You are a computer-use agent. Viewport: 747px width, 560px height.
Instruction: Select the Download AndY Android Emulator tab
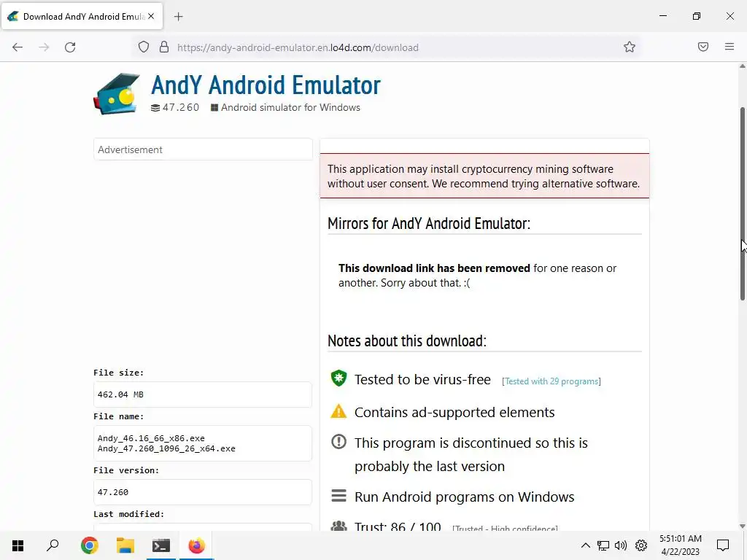(x=82, y=16)
